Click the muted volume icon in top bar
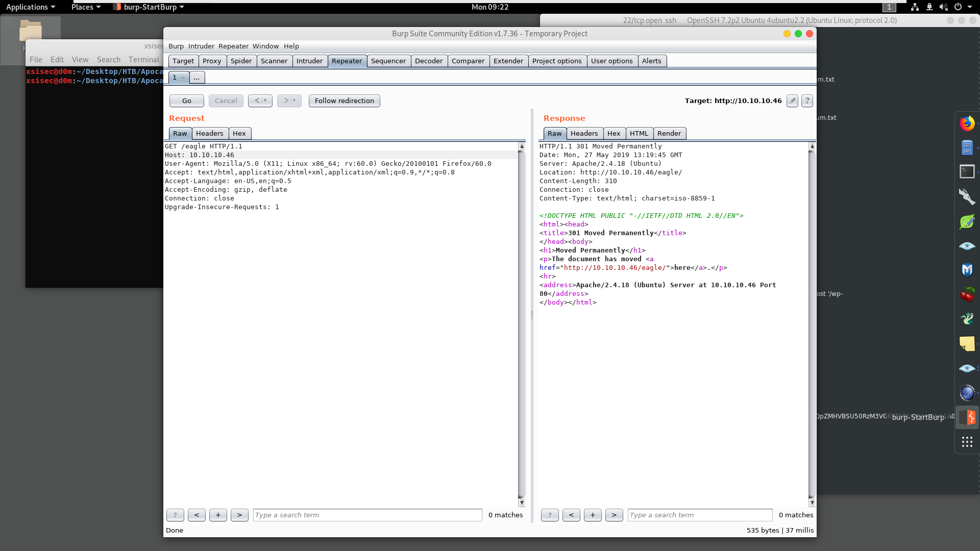 (944, 7)
